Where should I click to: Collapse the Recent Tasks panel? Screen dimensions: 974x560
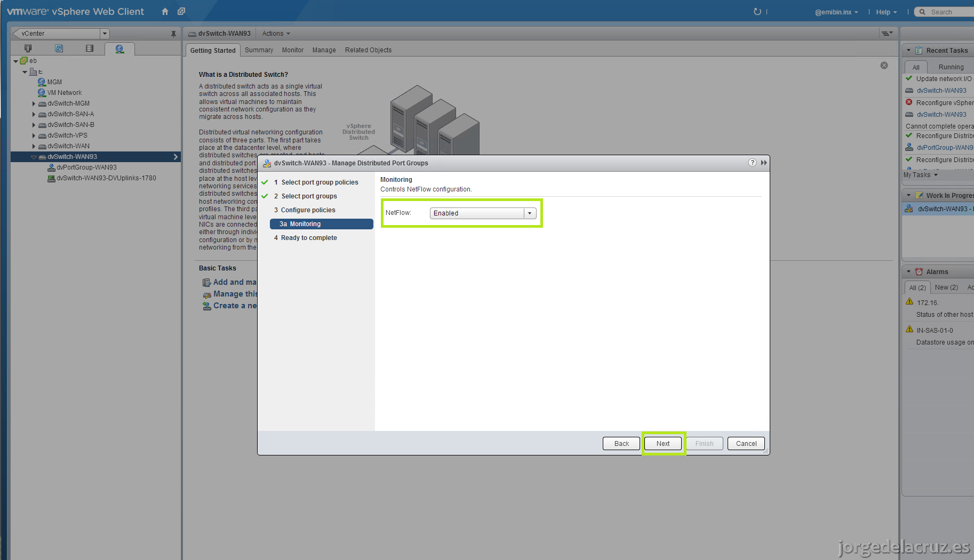coord(908,51)
